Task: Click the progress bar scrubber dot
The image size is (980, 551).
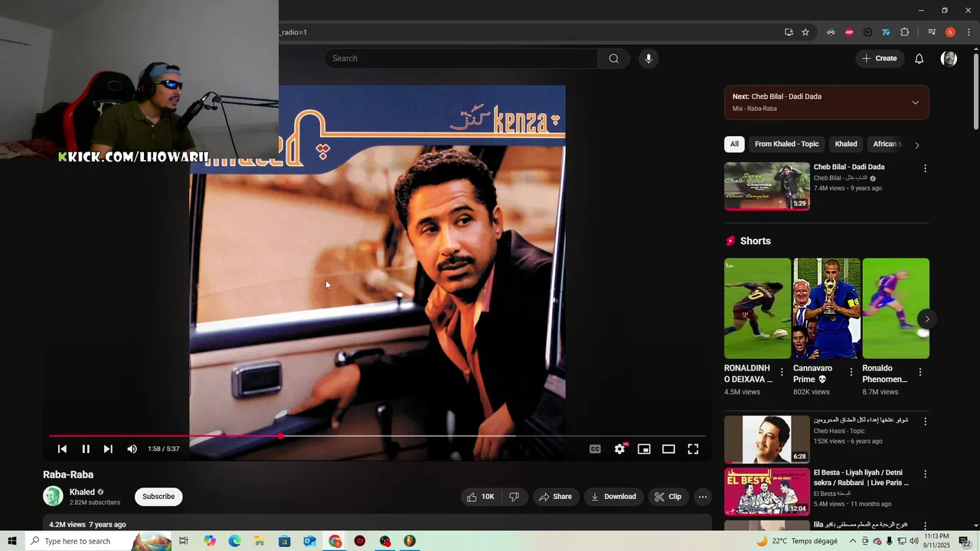Action: point(280,436)
